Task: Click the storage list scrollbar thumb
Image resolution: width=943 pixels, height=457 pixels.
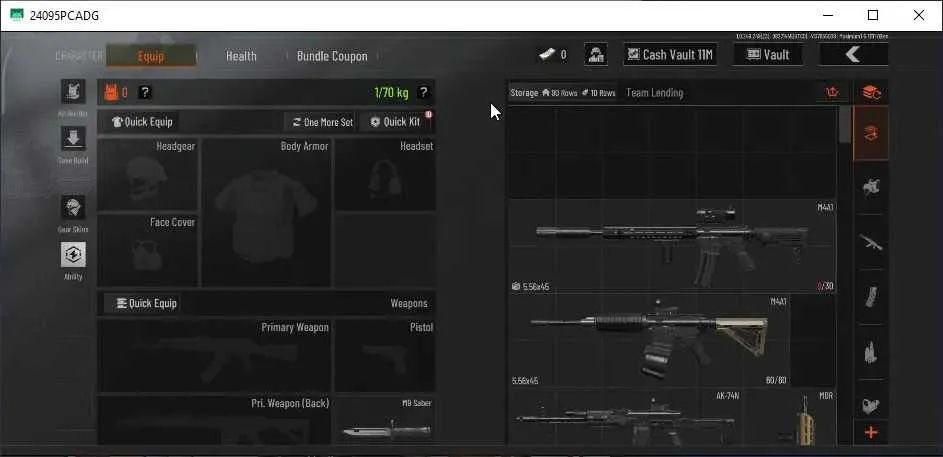Action: [x=844, y=124]
